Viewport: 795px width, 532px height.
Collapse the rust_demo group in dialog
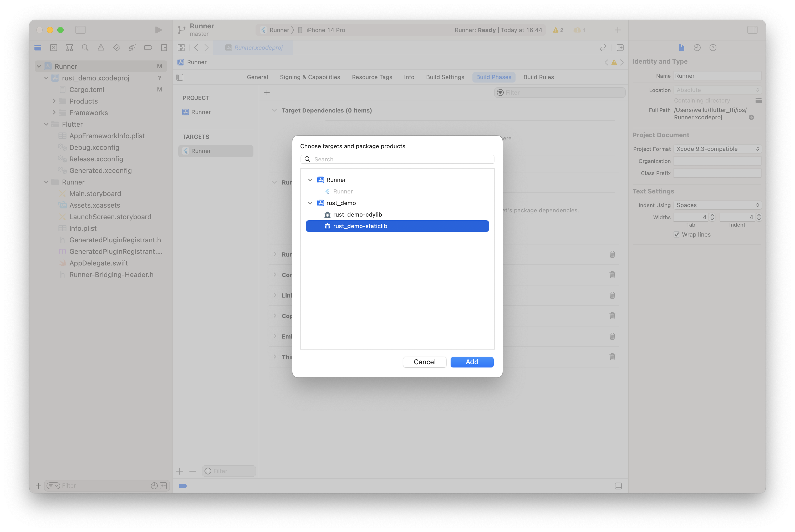click(310, 203)
